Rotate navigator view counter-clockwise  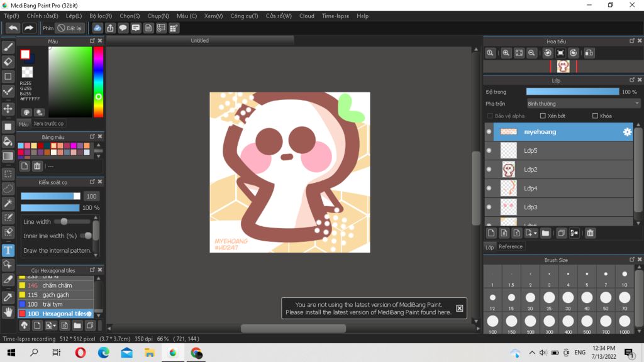548,53
